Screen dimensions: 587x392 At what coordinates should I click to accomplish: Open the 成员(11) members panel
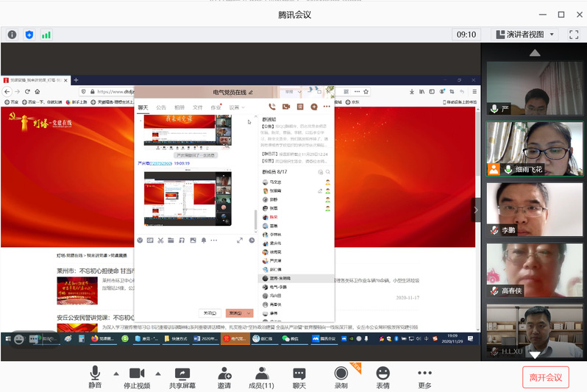[x=260, y=377]
